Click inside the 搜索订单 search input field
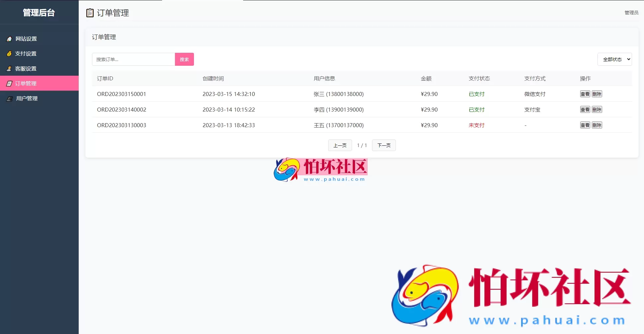The image size is (644, 334). (x=133, y=59)
